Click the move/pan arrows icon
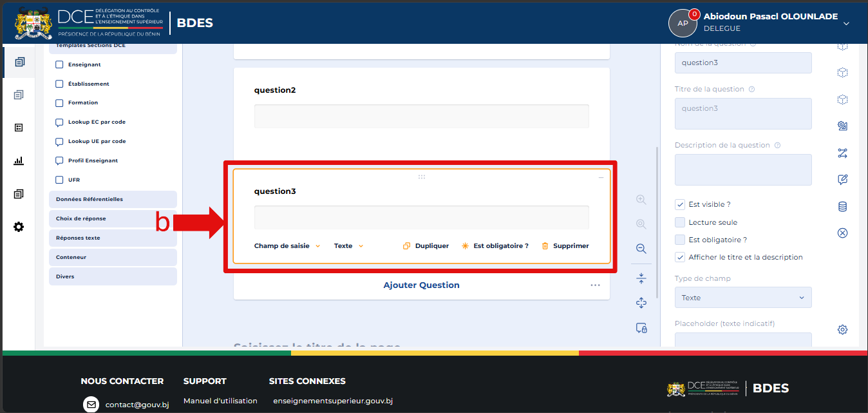This screenshot has height=413, width=868. (641, 303)
